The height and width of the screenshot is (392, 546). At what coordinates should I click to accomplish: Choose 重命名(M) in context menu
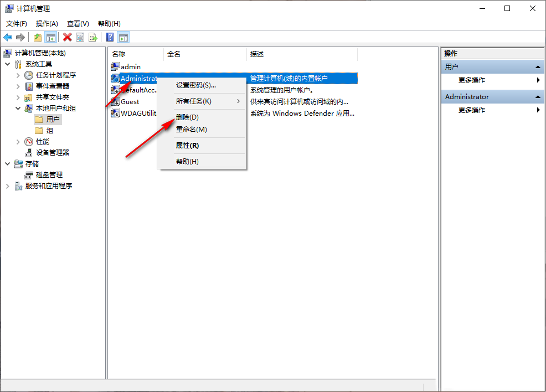tap(202, 130)
